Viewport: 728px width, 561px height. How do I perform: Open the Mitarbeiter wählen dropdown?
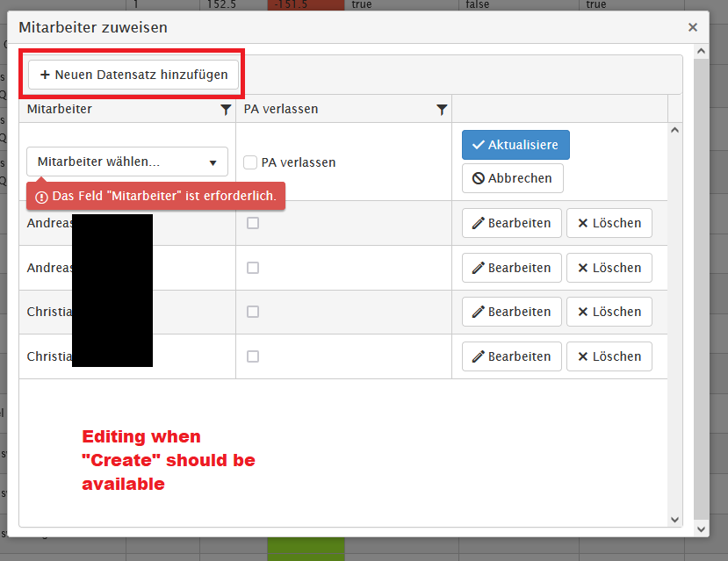127,162
